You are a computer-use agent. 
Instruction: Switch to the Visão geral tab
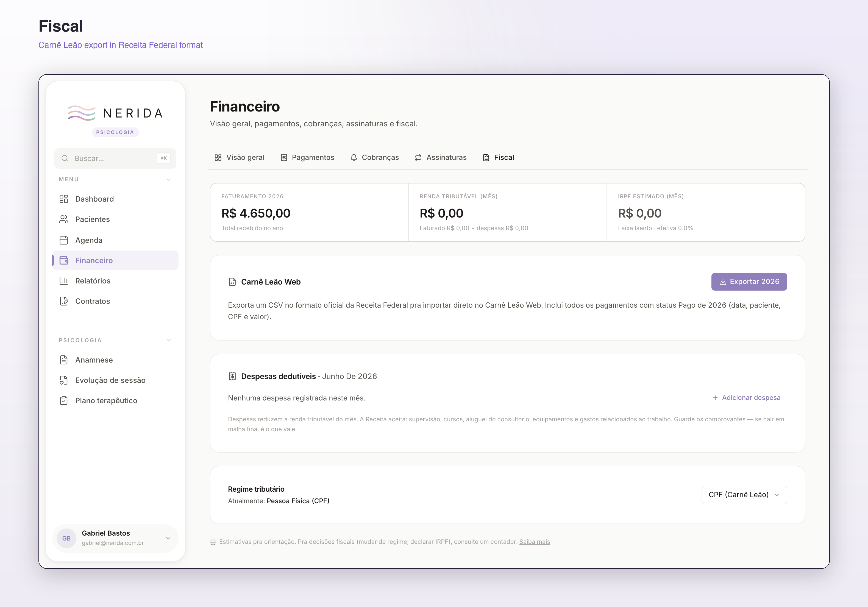pyautogui.click(x=239, y=158)
